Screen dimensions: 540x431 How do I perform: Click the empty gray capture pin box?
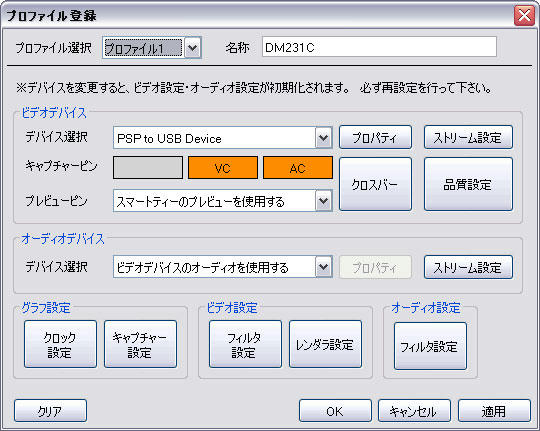point(148,167)
